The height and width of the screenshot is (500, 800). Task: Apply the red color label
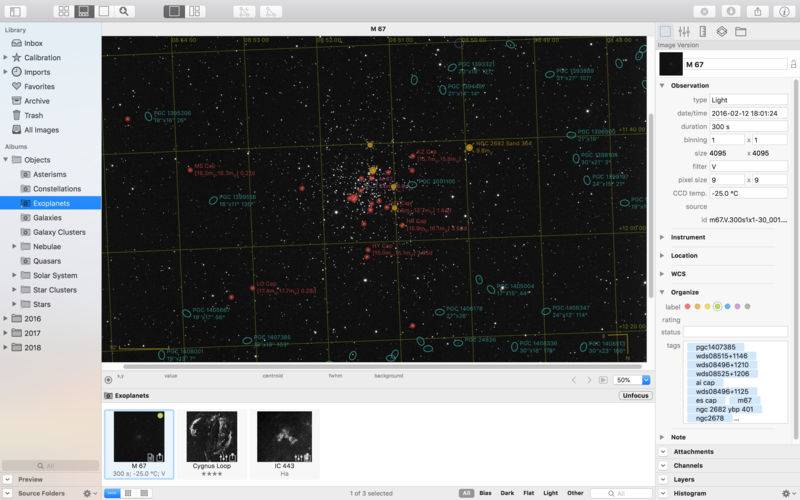coord(687,307)
